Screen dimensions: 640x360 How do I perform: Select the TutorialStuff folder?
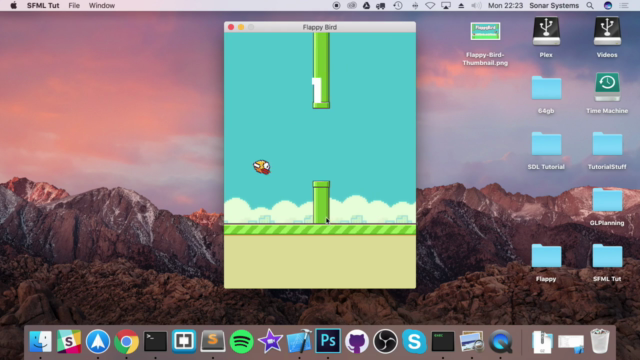(607, 144)
